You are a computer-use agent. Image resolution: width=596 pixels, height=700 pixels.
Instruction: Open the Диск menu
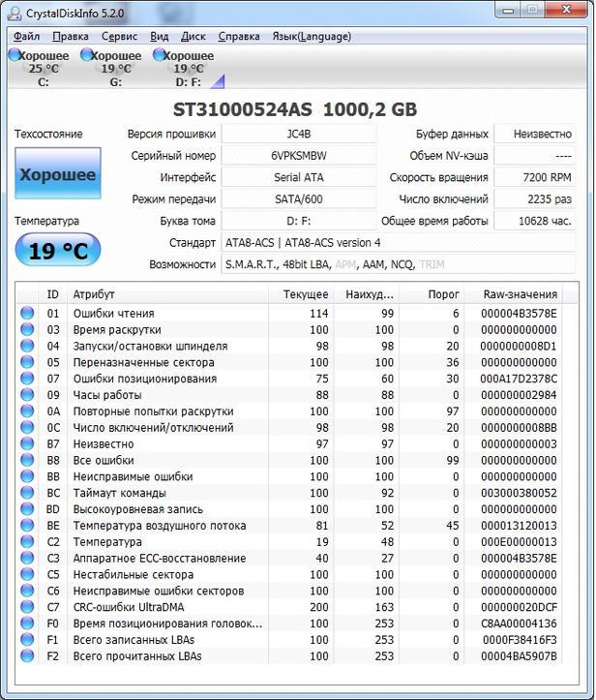(194, 36)
